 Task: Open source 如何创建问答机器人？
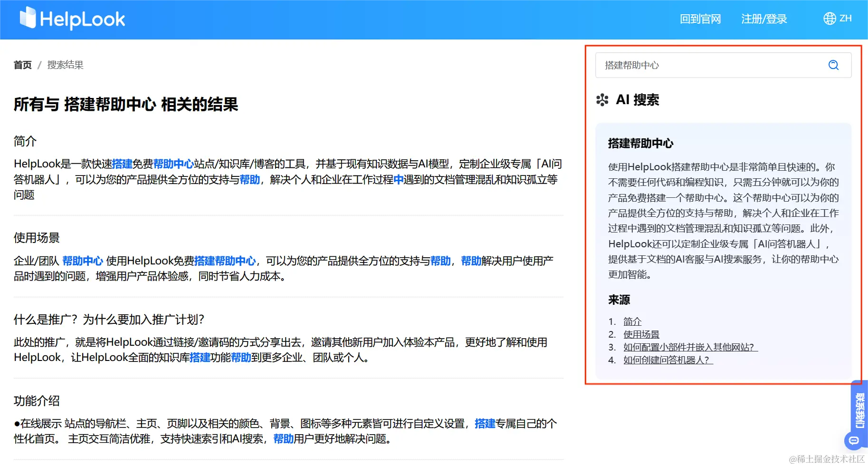668,360
